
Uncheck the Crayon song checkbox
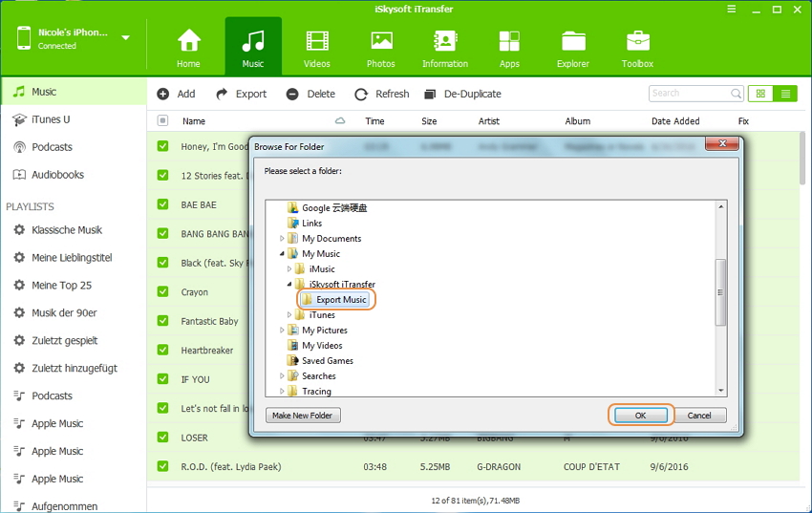point(162,291)
